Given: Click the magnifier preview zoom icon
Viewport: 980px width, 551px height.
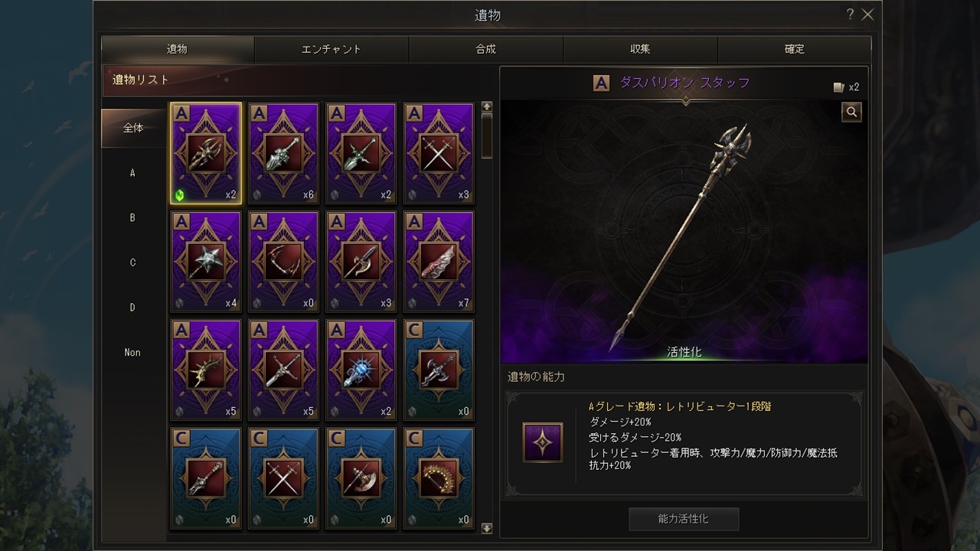Looking at the screenshot, I should pos(851,112).
